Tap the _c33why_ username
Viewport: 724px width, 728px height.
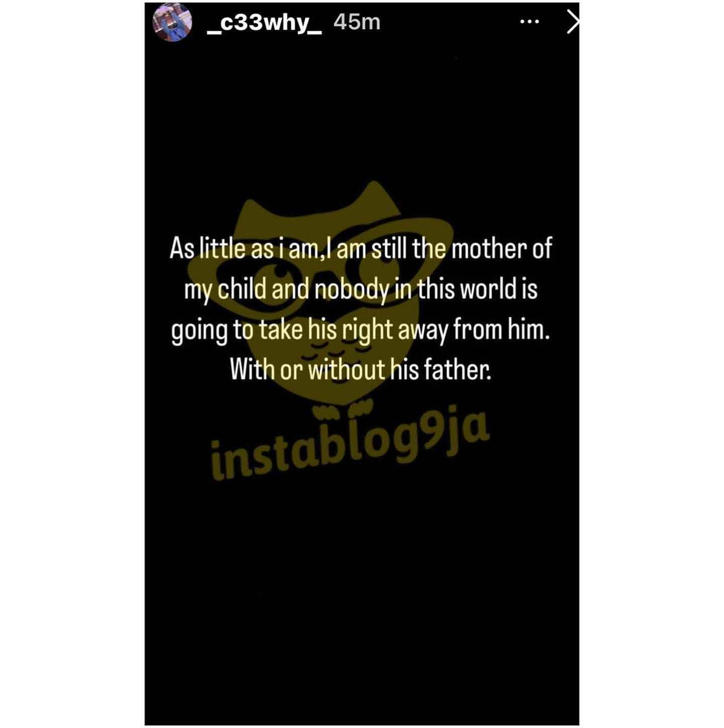pos(264,23)
